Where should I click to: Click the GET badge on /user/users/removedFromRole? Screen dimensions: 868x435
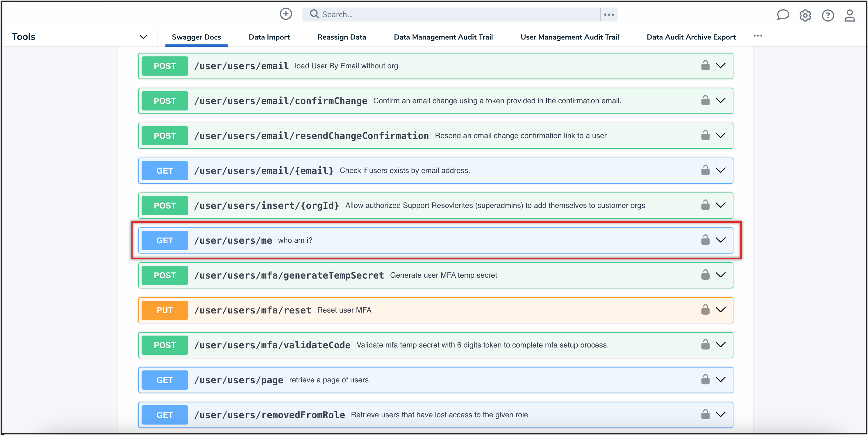pyautogui.click(x=165, y=415)
